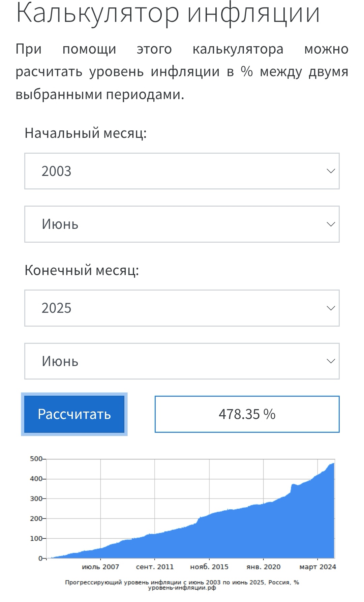This screenshot has height=602, width=364.
Task: Click the сент. 2011 axis label
Action: click(155, 567)
